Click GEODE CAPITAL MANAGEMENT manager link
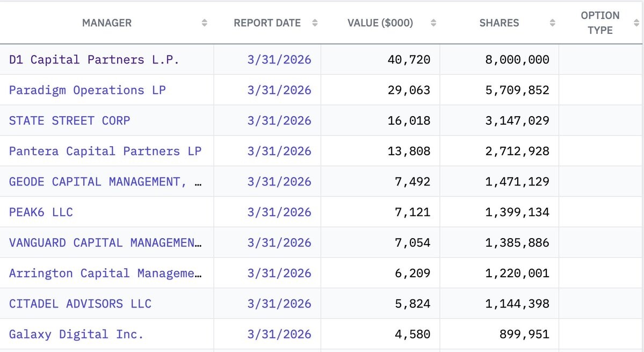The image size is (644, 352). coord(105,182)
